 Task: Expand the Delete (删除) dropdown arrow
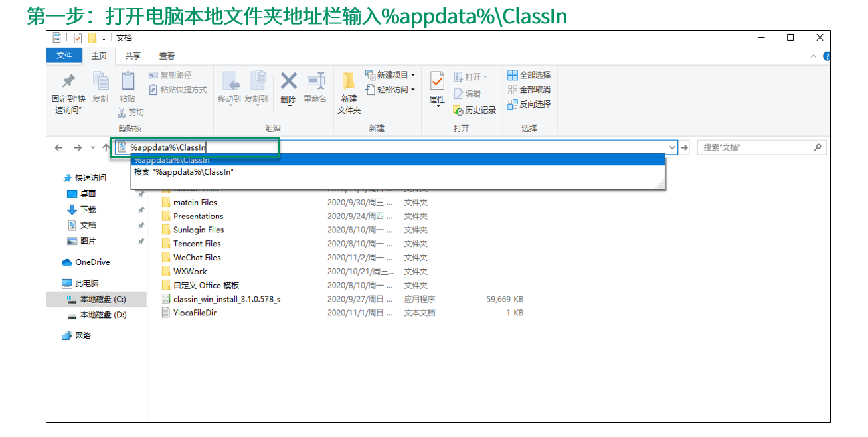(288, 106)
